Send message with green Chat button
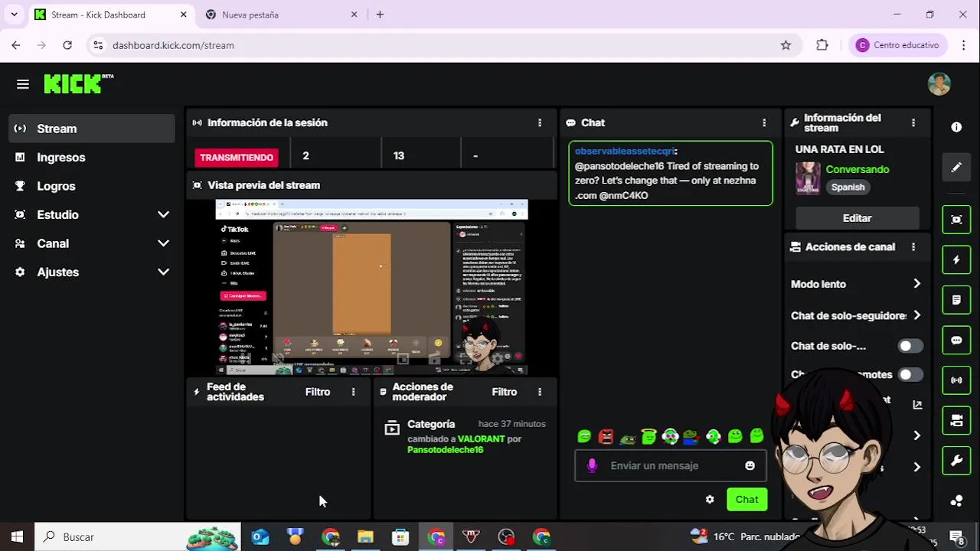The height and width of the screenshot is (551, 980). [746, 500]
